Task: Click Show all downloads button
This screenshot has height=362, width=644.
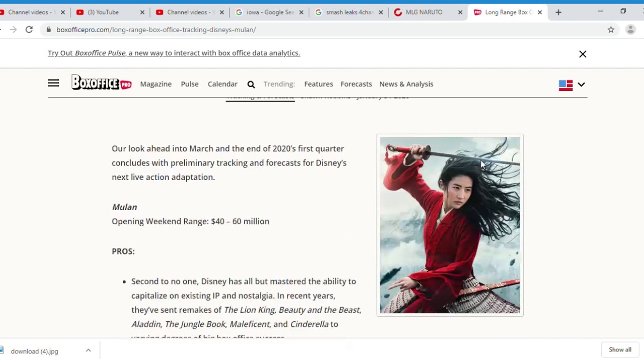Action: [620, 350]
